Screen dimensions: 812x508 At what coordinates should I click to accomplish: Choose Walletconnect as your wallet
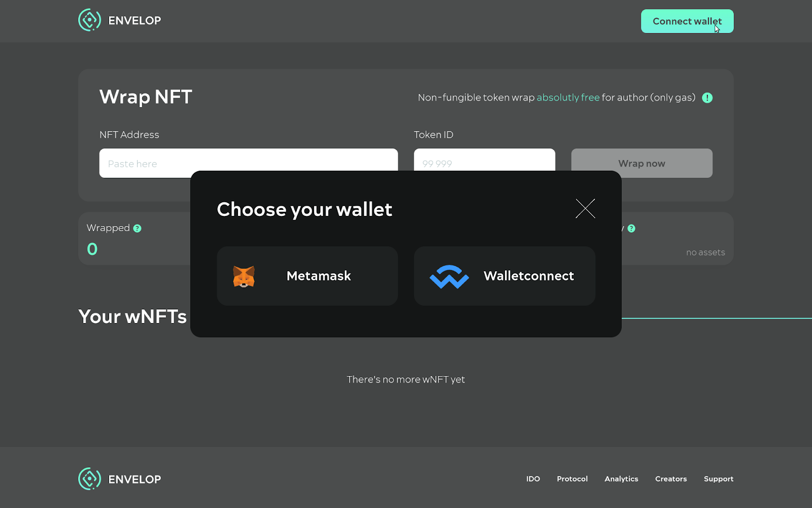pyautogui.click(x=504, y=276)
